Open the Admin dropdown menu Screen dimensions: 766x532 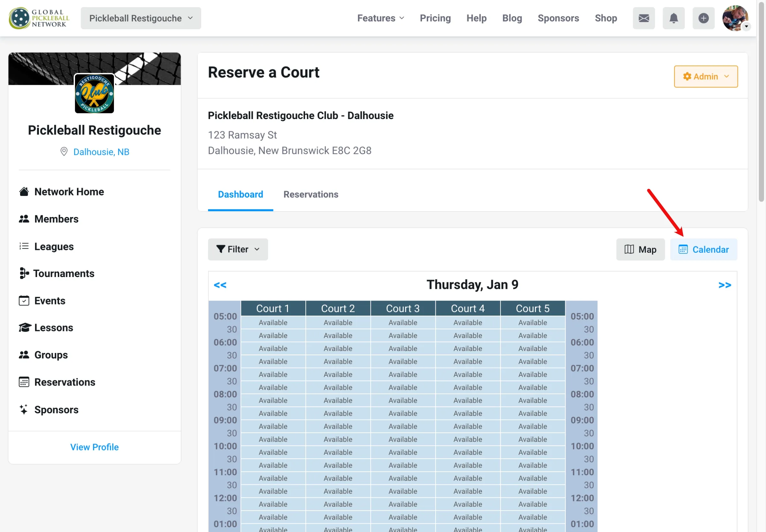coord(705,76)
